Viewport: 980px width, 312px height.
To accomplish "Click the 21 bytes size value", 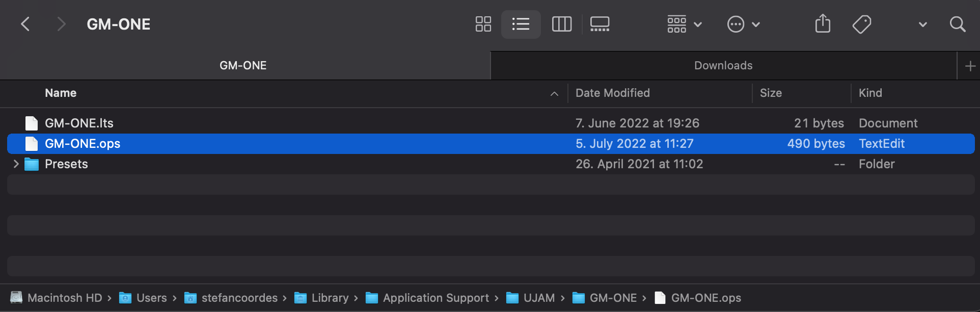I will tap(819, 123).
